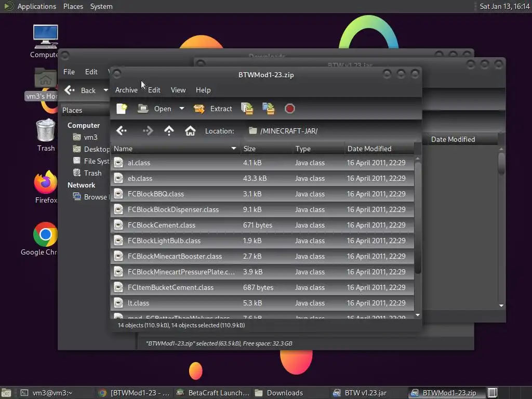Select eb.class file row

click(x=262, y=179)
